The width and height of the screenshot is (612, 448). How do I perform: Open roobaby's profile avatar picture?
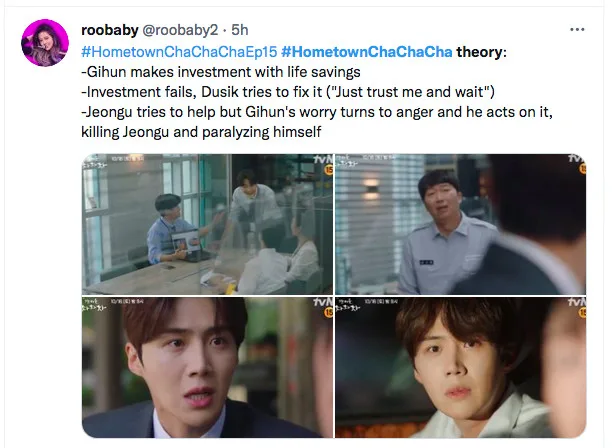point(45,43)
